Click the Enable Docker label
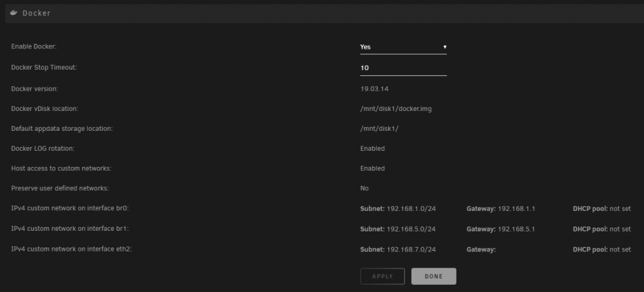Image resolution: width=644 pixels, height=292 pixels. pyautogui.click(x=33, y=46)
